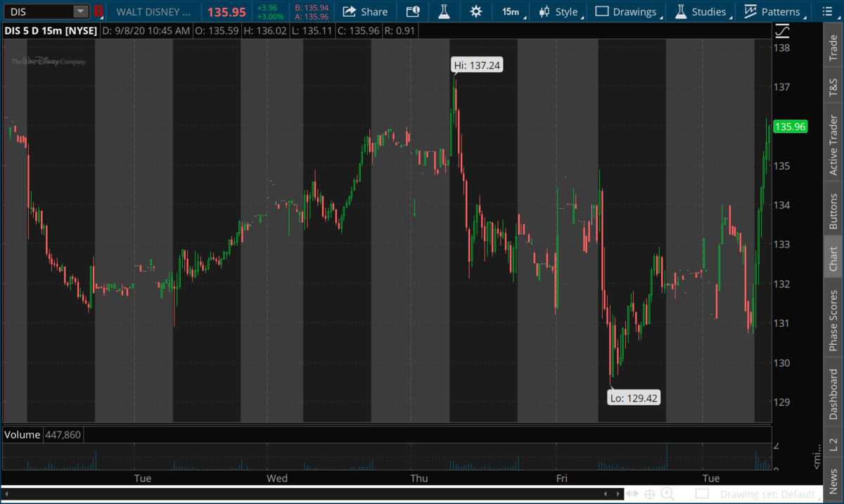Click the date D: 9/8/20 10:45 AM
Image resolution: width=844 pixels, height=504 pixels.
tap(146, 31)
